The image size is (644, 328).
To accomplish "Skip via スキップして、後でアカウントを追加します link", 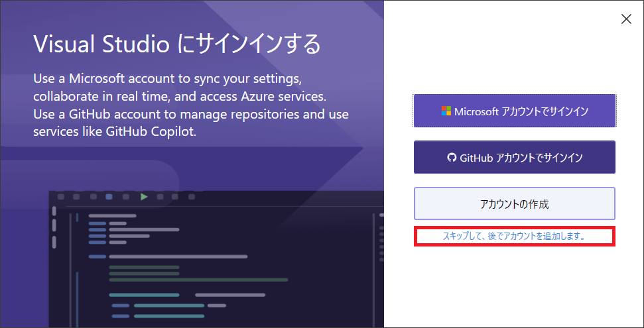I will pyautogui.click(x=514, y=237).
